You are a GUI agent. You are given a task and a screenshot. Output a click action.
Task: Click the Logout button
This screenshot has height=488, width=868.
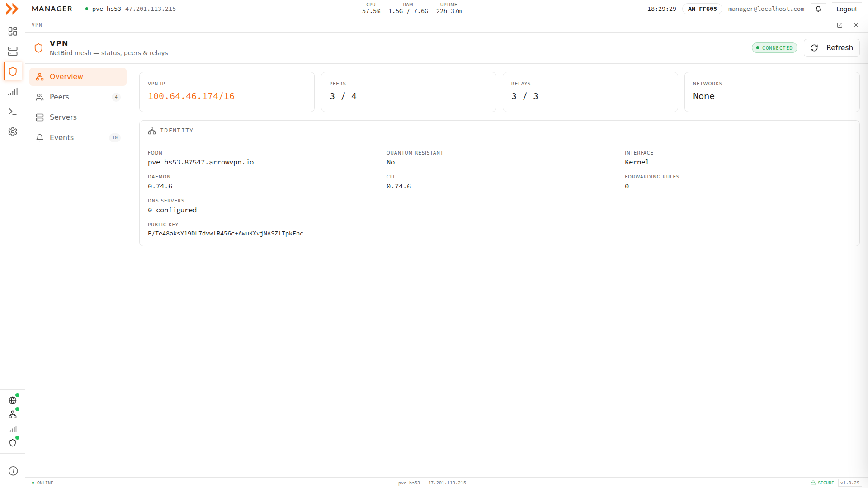click(x=846, y=9)
